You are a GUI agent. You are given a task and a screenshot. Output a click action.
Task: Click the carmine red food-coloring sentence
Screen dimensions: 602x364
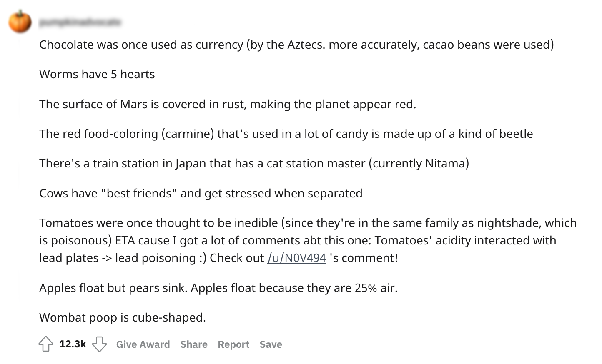[x=286, y=134]
